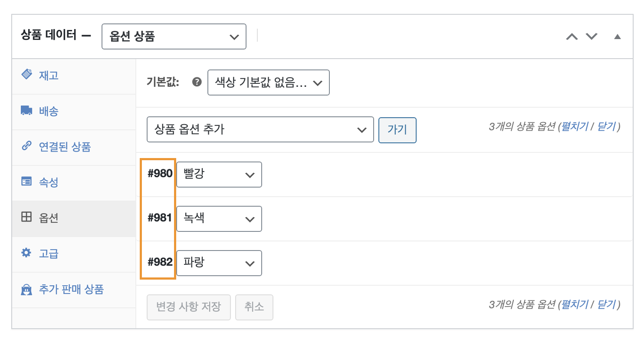Click the 옵션 variations grid icon
This screenshot has width=644, height=343.
(26, 217)
